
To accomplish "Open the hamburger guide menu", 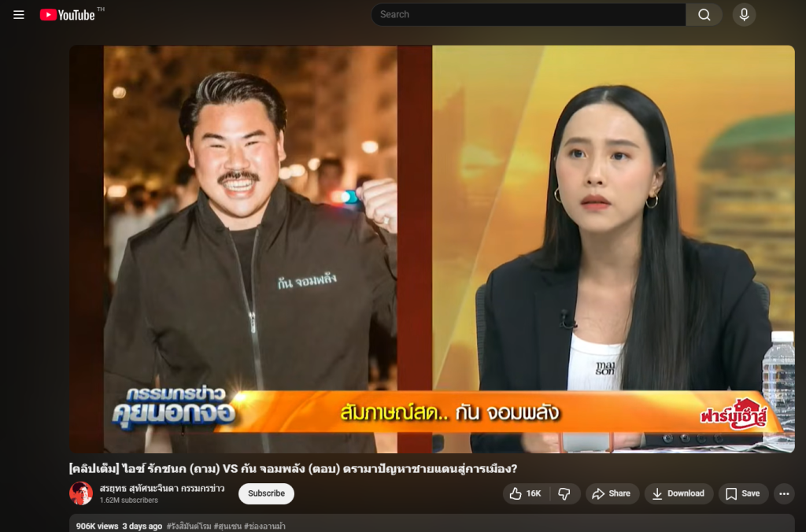I will coord(19,15).
